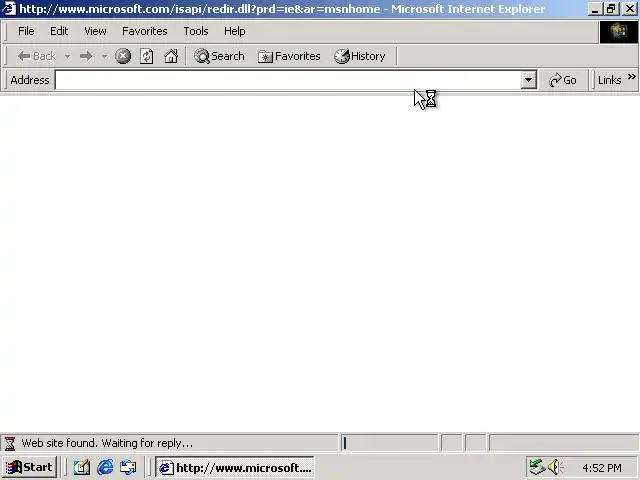Open the Favorites pane from toolbar
The width and height of the screenshot is (640, 480).
point(289,56)
